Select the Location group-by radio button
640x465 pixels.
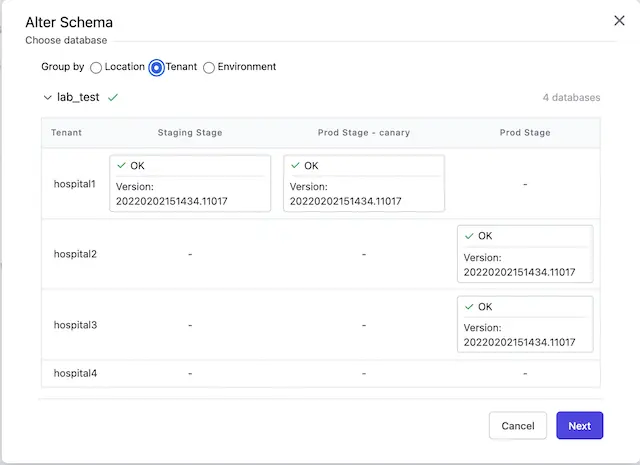coord(96,68)
